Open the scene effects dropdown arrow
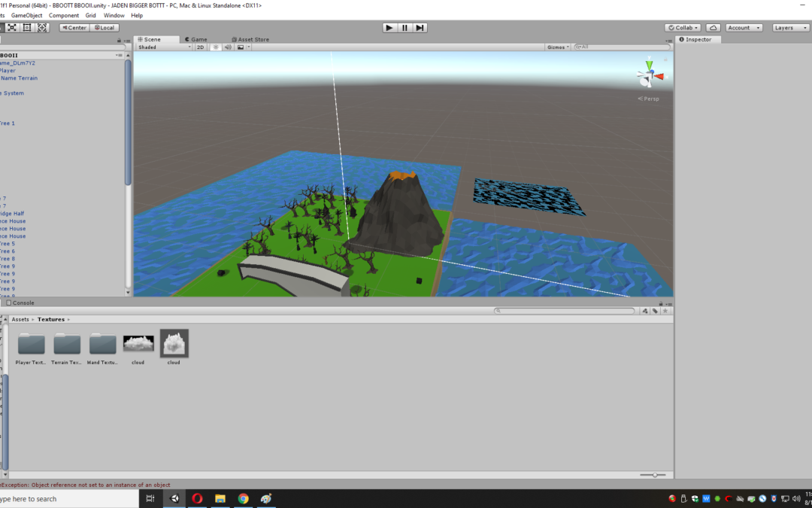Image resolution: width=812 pixels, height=508 pixels. pos(249,47)
